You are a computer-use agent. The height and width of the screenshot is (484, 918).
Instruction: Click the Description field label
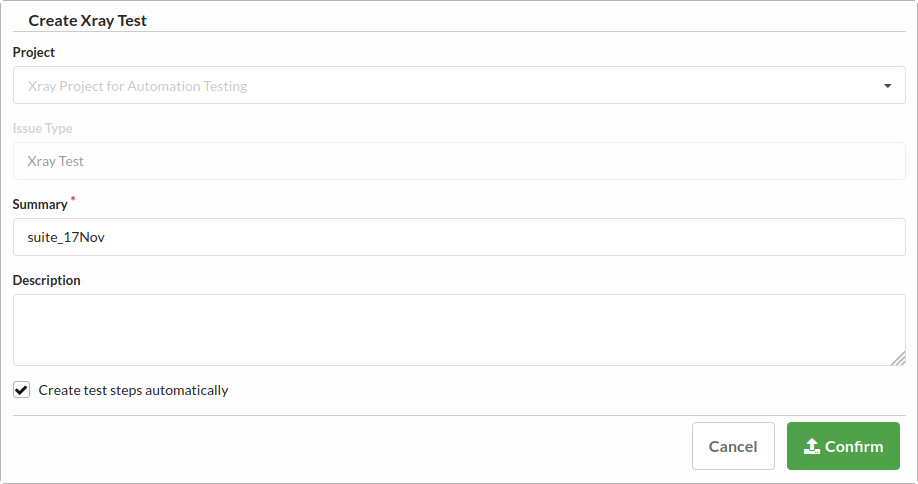[47, 280]
